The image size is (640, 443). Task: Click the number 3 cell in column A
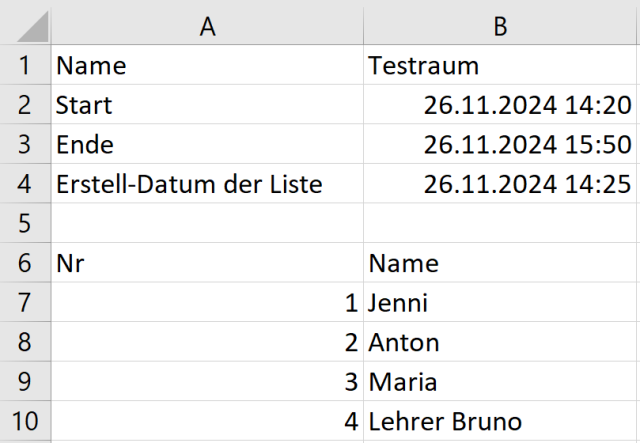(x=207, y=381)
